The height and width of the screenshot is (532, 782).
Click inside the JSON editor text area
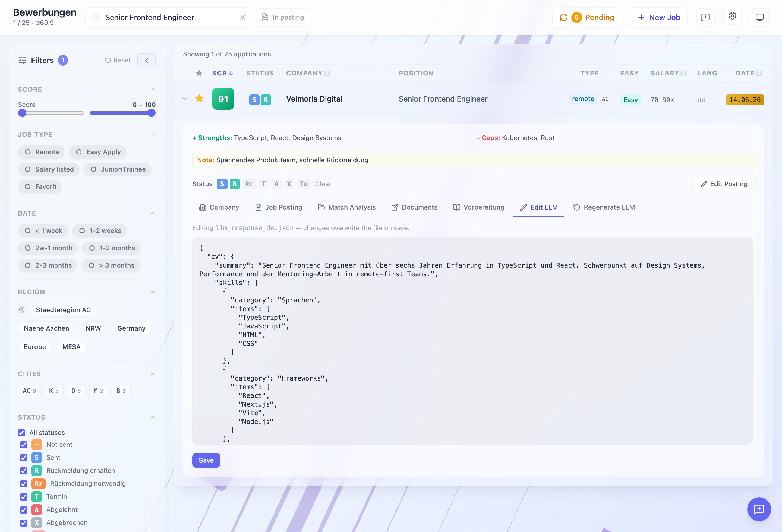tap(472, 341)
